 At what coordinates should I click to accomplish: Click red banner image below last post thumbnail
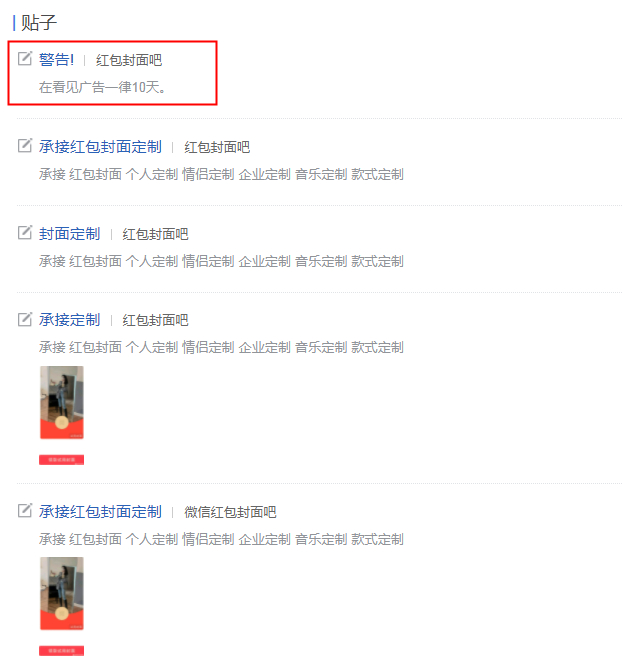[62, 651]
